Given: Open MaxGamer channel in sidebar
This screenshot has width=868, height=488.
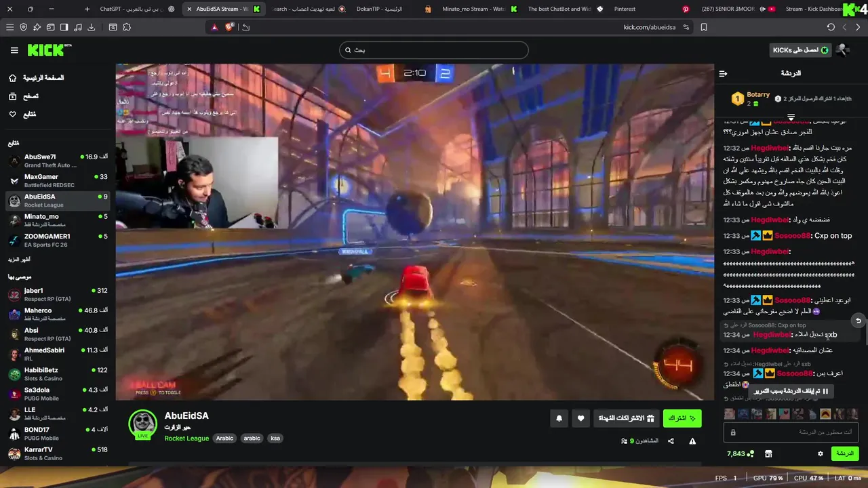Looking at the screenshot, I should click(x=58, y=180).
